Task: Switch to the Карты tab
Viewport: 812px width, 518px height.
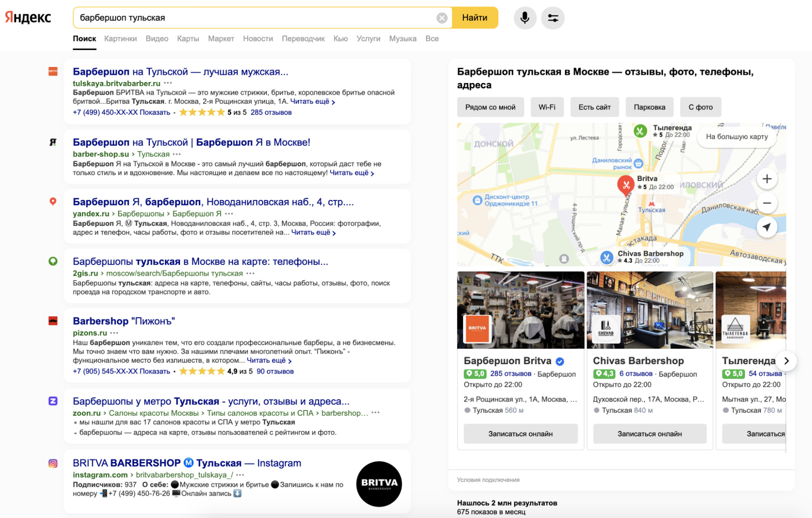Action: [188, 39]
